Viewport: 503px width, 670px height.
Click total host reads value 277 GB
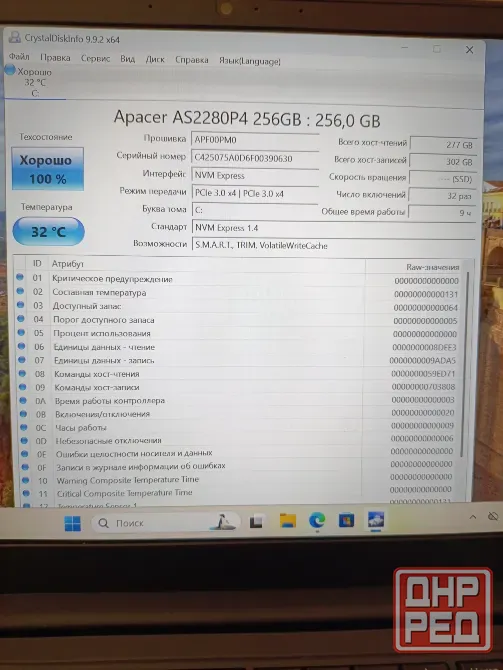click(x=443, y=145)
